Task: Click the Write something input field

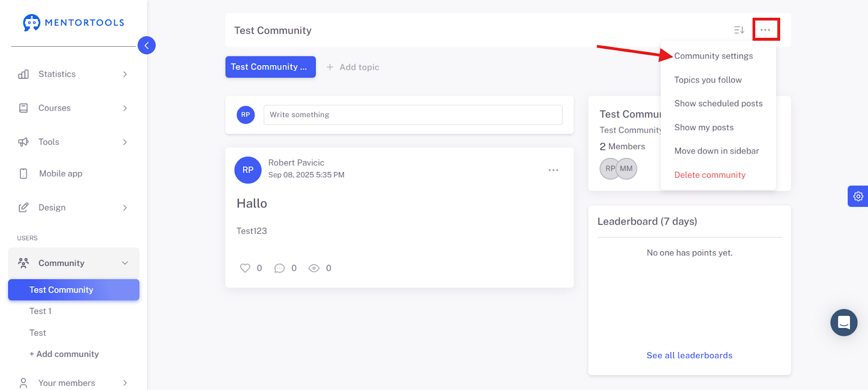Action: (413, 115)
